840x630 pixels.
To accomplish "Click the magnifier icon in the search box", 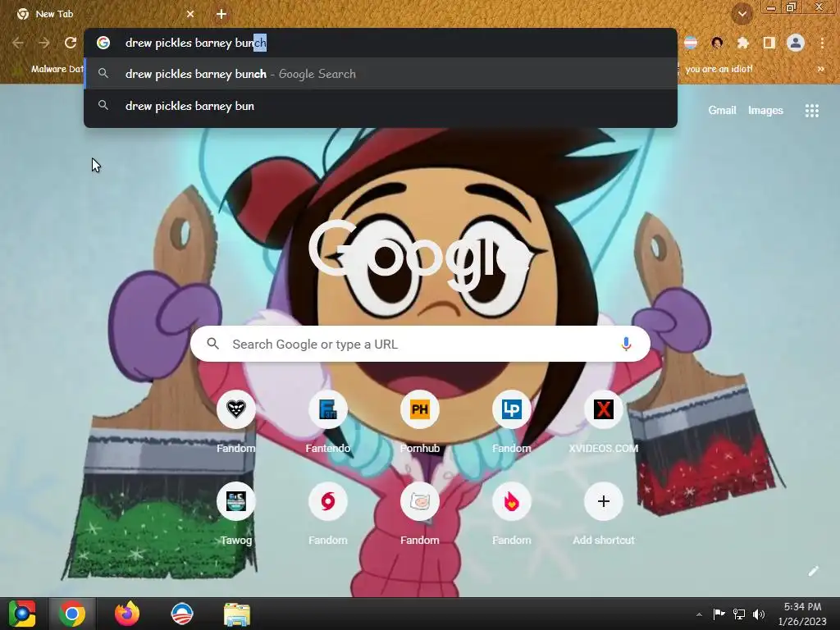I will tap(212, 344).
